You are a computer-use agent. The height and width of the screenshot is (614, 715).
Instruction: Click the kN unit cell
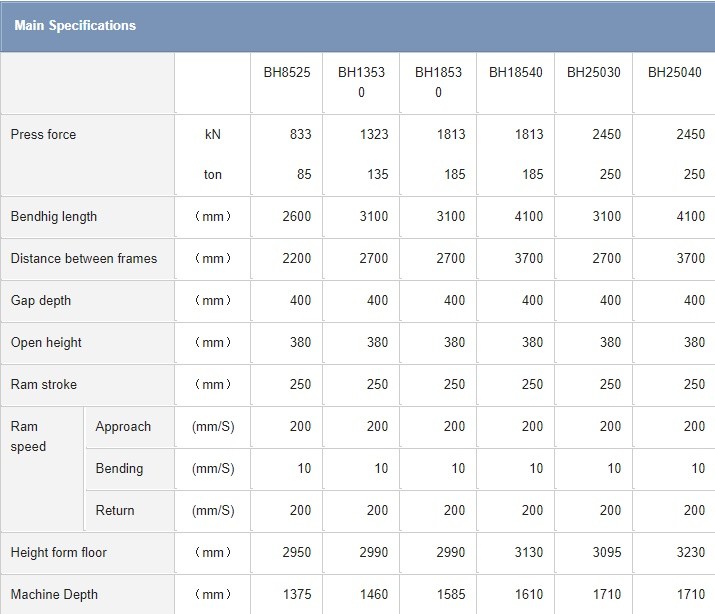[212, 135]
